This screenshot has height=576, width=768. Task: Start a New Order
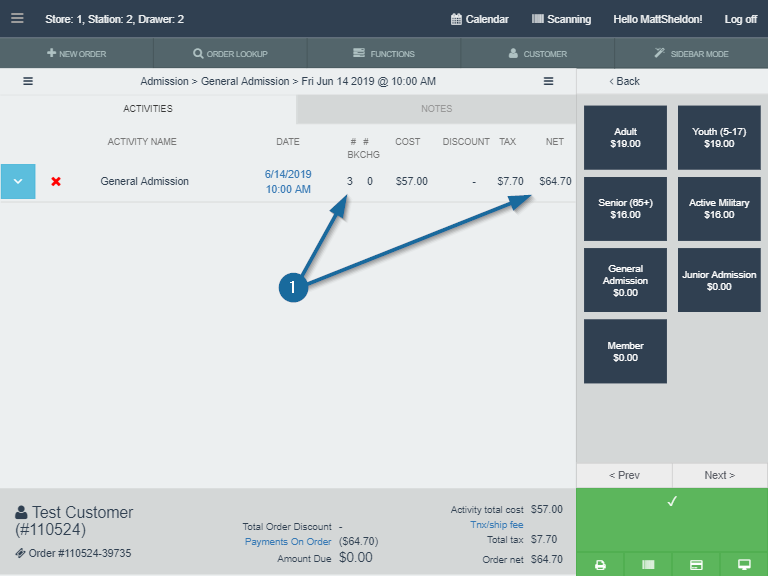click(76, 53)
